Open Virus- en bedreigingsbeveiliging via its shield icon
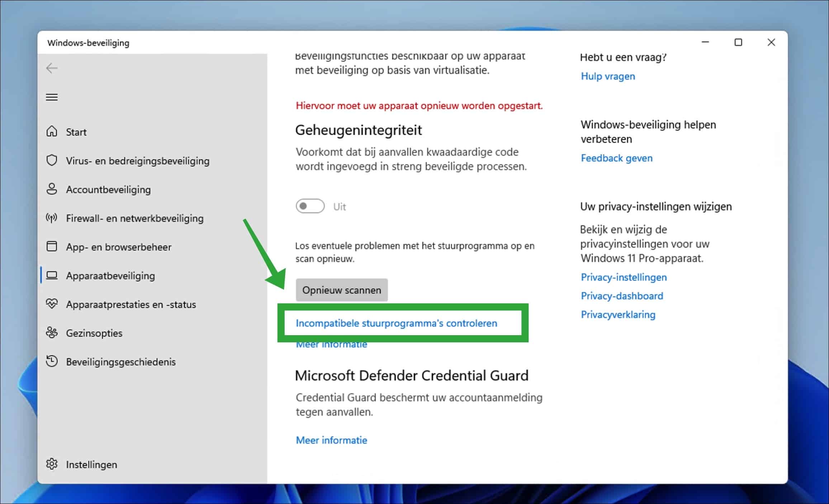 point(52,161)
